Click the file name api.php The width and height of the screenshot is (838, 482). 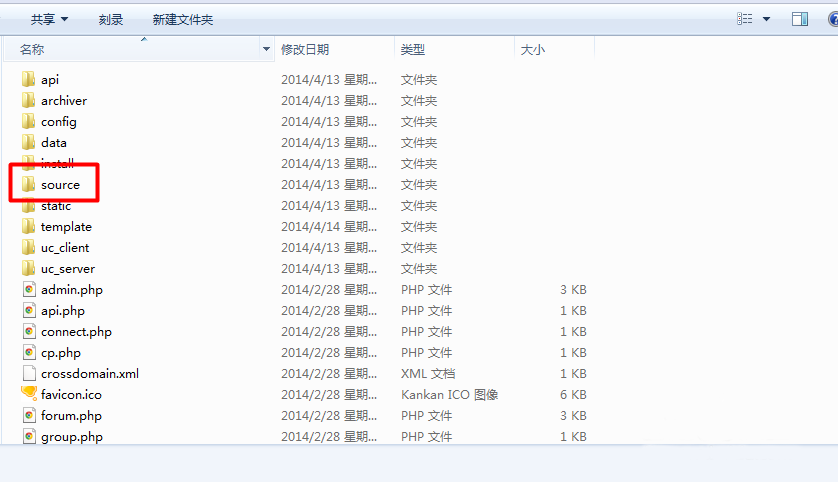tap(63, 311)
